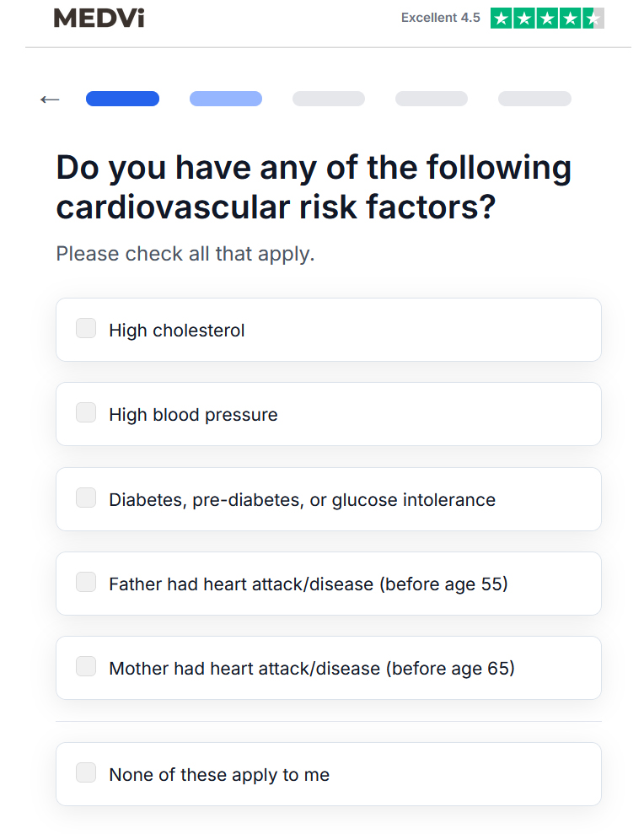
Task: Select the fourth gray progress step
Action: 432,99
